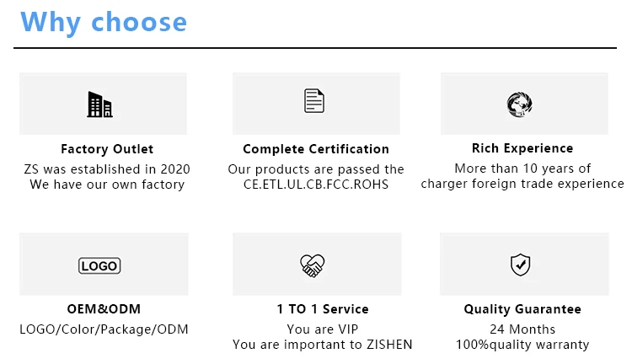The width and height of the screenshot is (632, 364).
Task: Click the Factory Outlet title
Action: pyautogui.click(x=107, y=149)
